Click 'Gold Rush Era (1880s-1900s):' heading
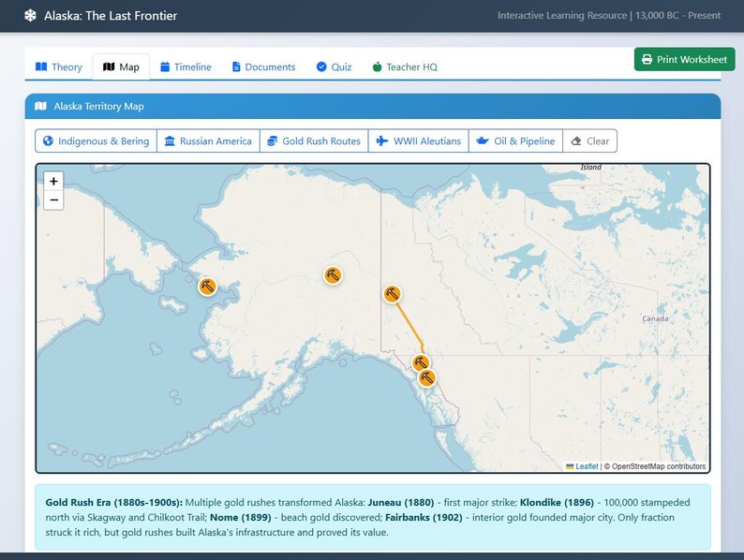744x560 pixels. pyautogui.click(x=114, y=503)
